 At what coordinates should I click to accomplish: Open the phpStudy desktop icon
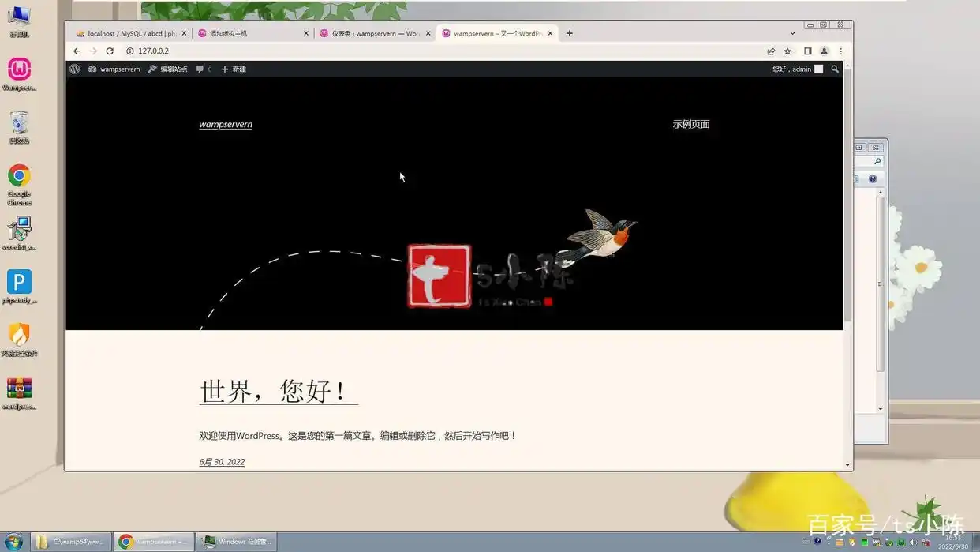click(x=18, y=282)
